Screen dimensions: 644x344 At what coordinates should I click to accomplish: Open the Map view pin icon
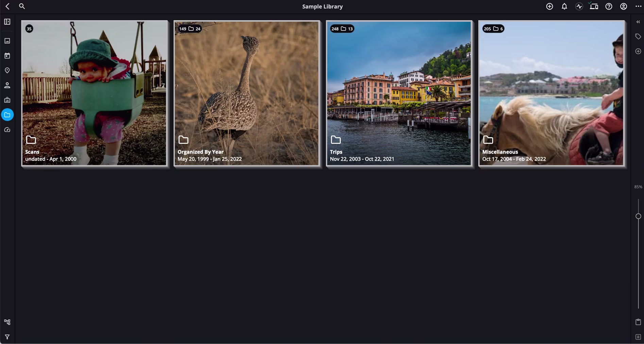pyautogui.click(x=7, y=70)
